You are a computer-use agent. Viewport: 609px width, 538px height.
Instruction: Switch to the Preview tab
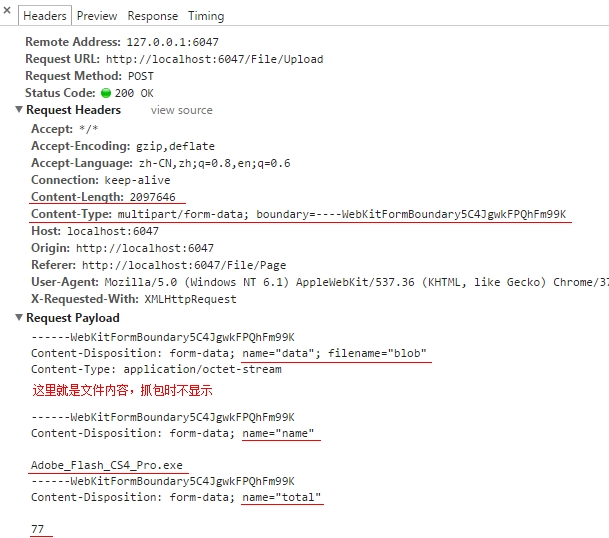97,16
